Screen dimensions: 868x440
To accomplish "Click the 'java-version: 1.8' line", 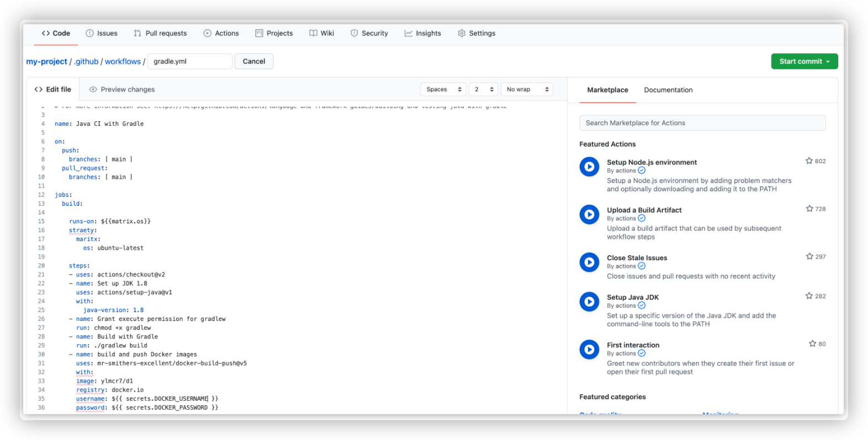I will tap(113, 310).
